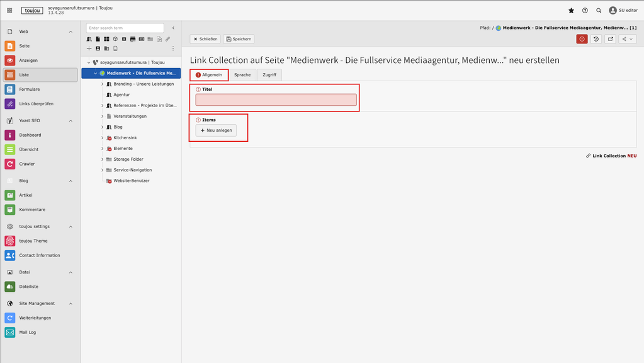
Task: Expand the Blog page in page tree
Action: pyautogui.click(x=102, y=127)
